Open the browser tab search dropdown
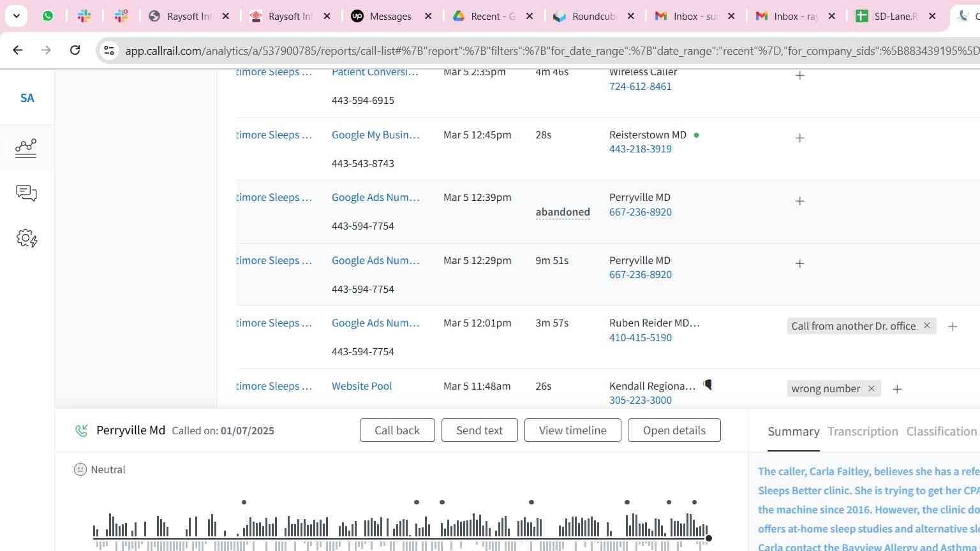Viewport: 980px width, 551px height. (16, 16)
